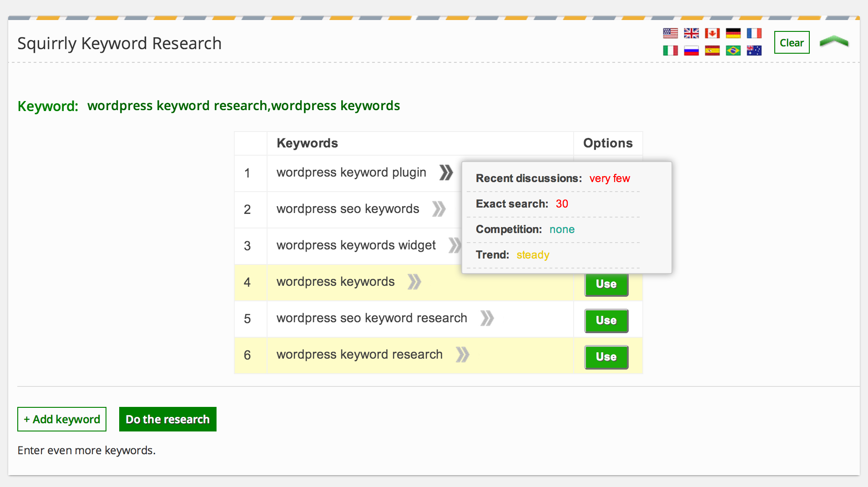This screenshot has width=868, height=487.
Task: Show details for wordpress keywords row
Action: (x=414, y=282)
